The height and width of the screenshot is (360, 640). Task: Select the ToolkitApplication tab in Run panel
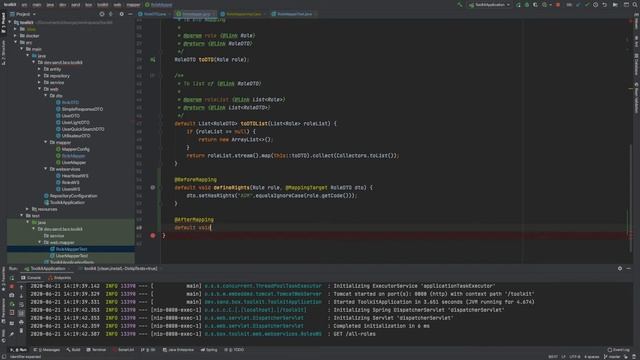pyautogui.click(x=46, y=269)
